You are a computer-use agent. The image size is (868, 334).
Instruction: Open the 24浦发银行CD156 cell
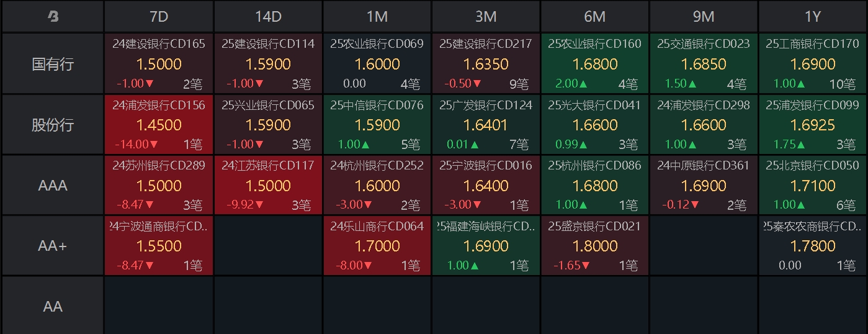click(x=159, y=124)
